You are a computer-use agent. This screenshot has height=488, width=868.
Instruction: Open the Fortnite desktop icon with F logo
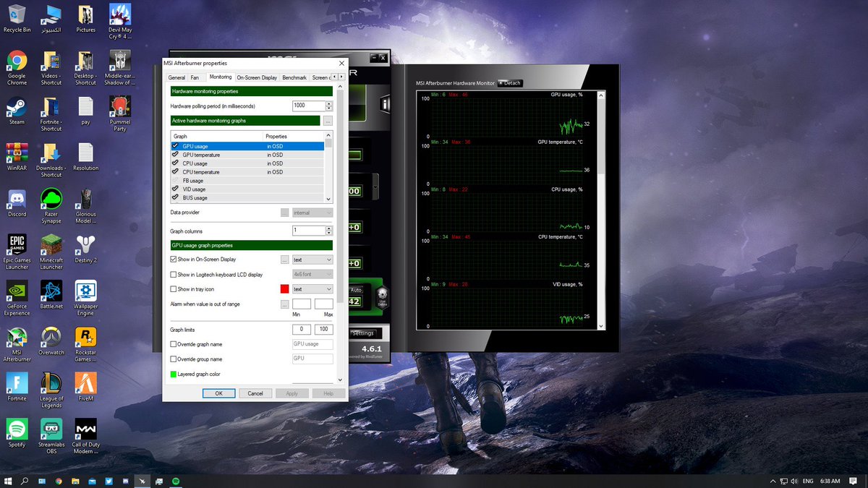(17, 387)
